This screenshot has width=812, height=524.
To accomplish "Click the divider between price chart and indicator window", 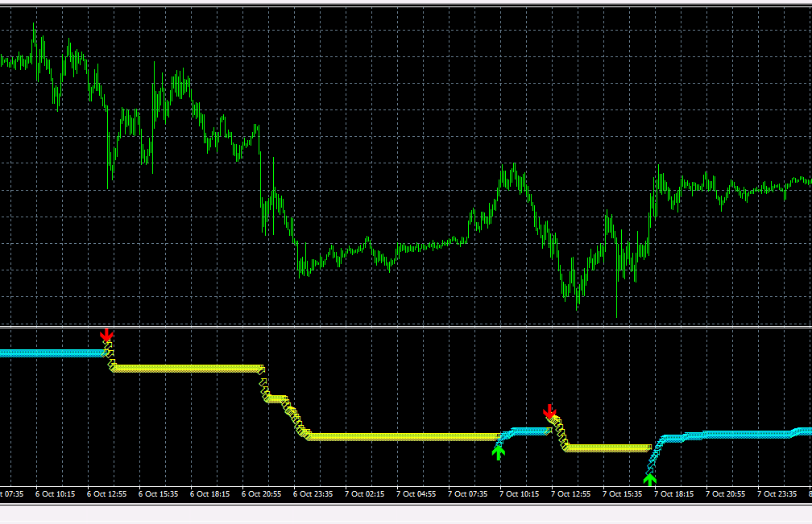I will pos(406,327).
